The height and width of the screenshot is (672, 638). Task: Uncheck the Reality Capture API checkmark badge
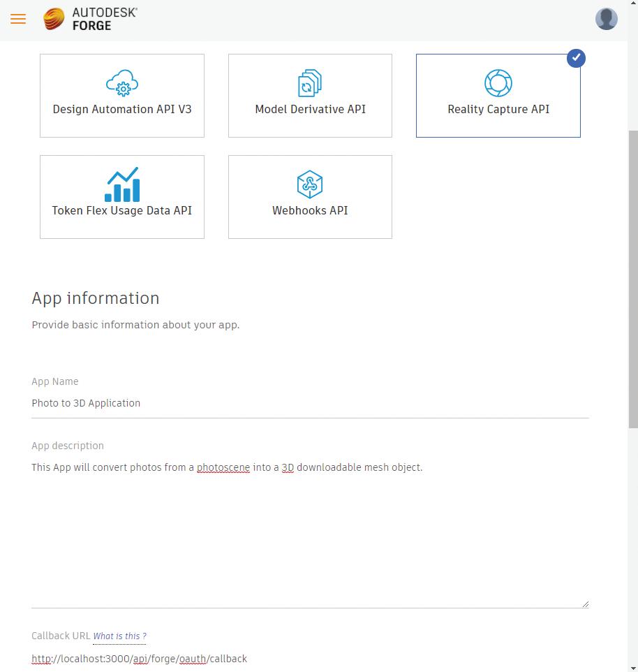576,58
